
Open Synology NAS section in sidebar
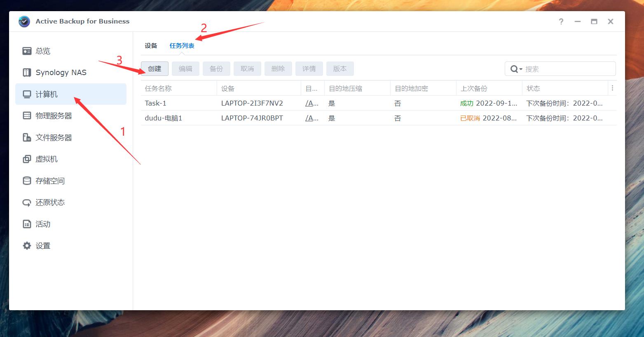pyautogui.click(x=71, y=73)
